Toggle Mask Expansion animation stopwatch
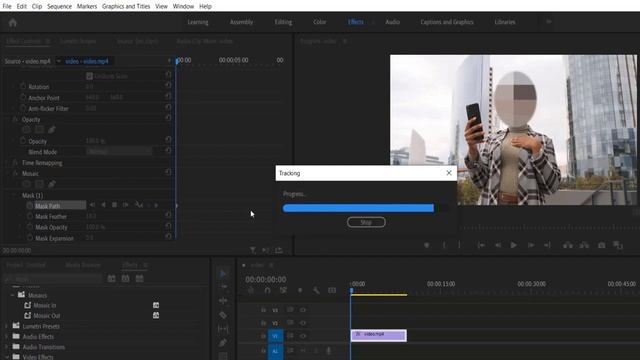Image resolution: width=640 pixels, height=360 pixels. pyautogui.click(x=30, y=238)
